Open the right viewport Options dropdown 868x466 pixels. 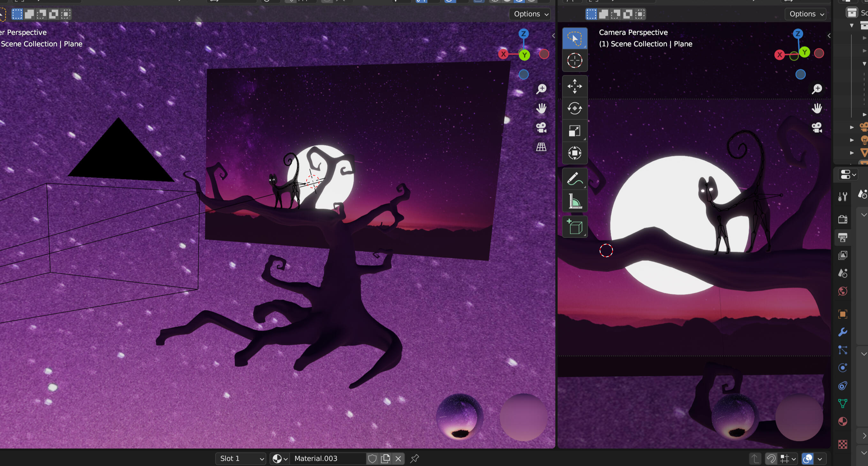click(x=806, y=14)
